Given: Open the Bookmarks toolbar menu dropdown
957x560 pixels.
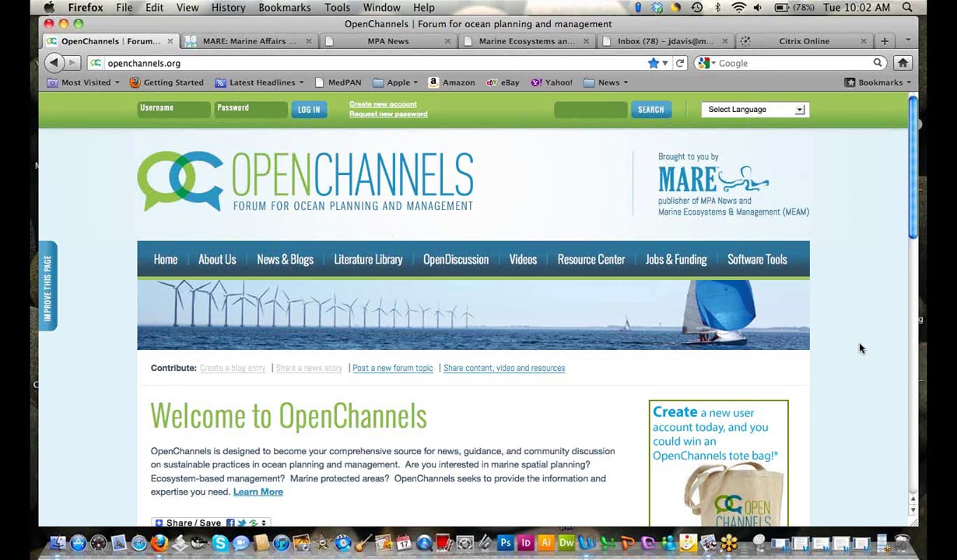Looking at the screenshot, I should coord(878,82).
